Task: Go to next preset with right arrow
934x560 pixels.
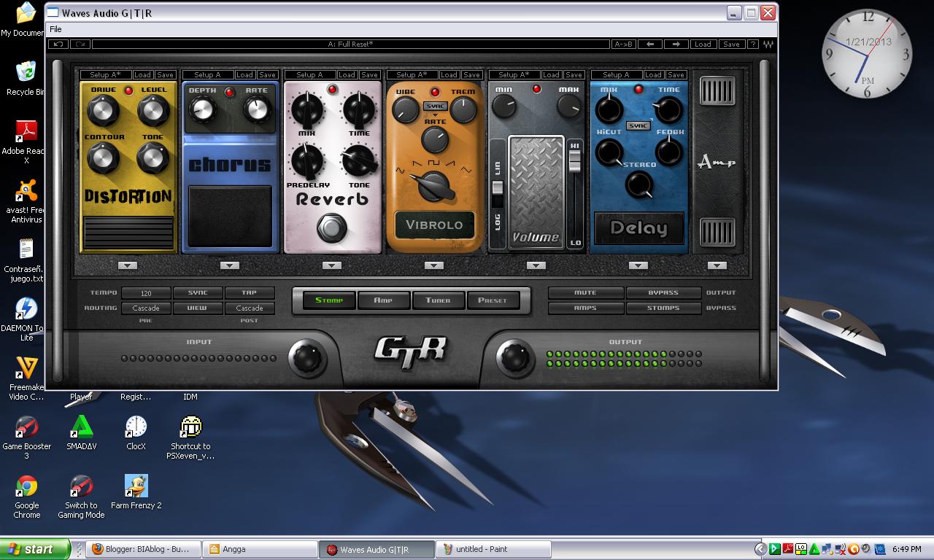Action: 676,44
